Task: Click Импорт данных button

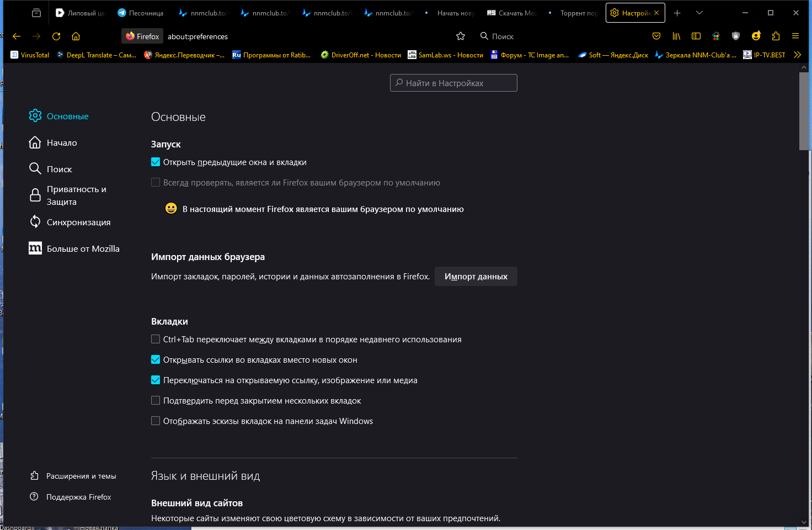Action: click(476, 277)
